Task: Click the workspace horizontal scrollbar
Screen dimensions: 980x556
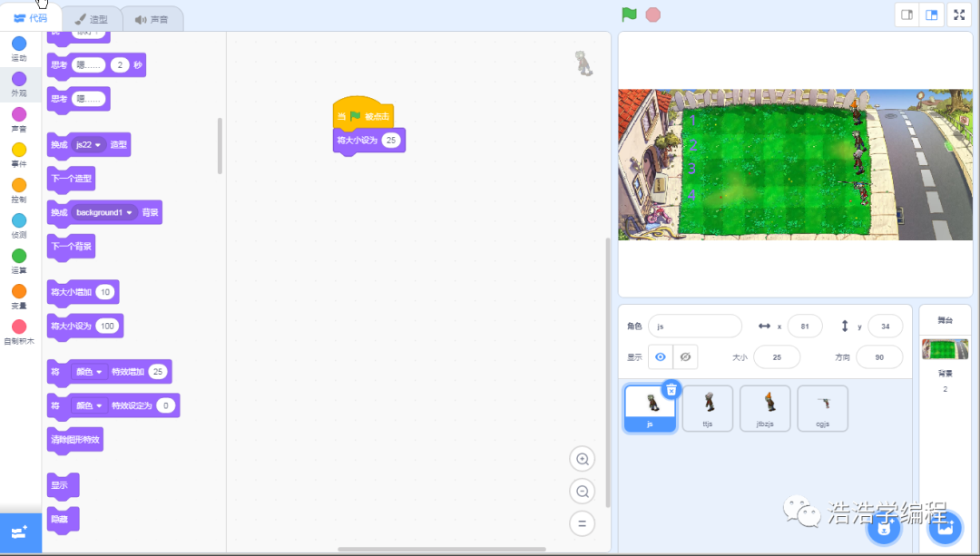Action: pyautogui.click(x=441, y=549)
